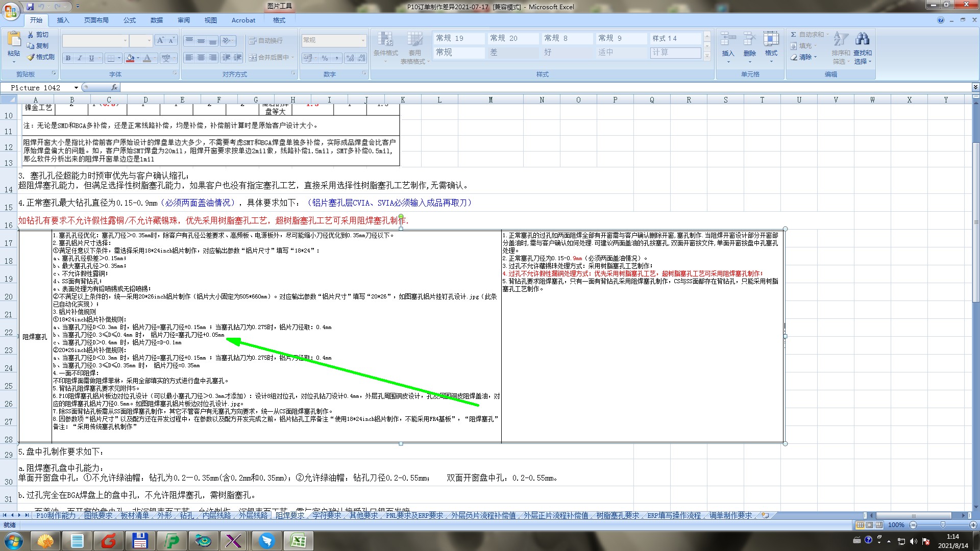Toggle Bold formatting button

point(68,58)
